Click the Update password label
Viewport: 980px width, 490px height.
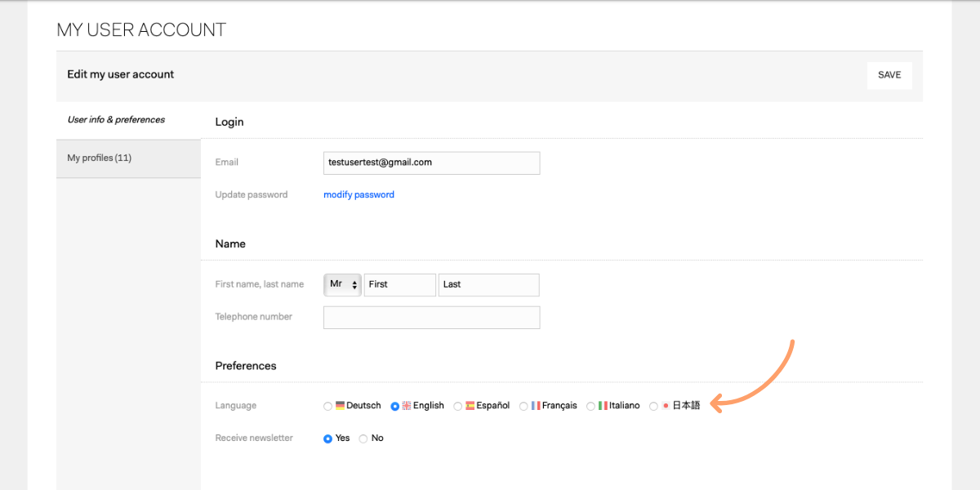coord(252,194)
